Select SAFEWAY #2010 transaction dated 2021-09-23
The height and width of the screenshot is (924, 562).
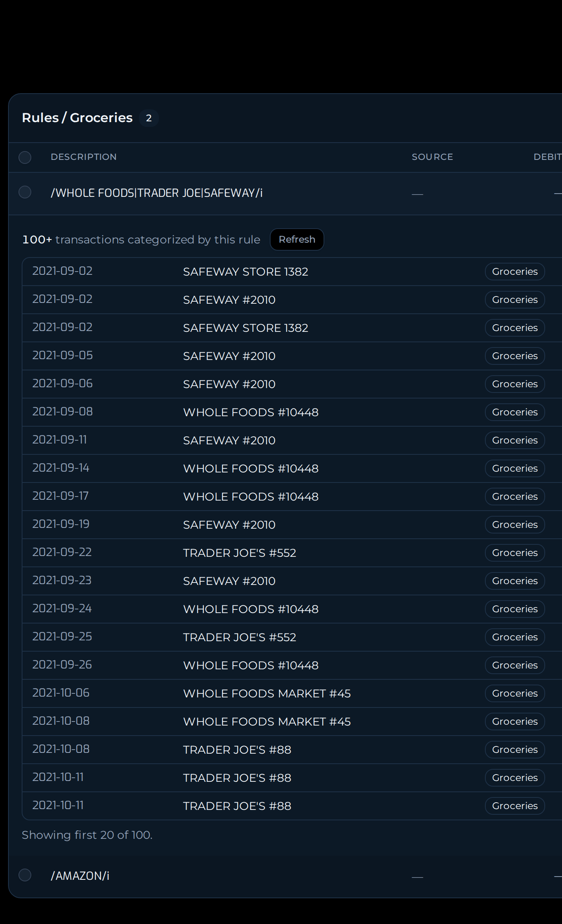pyautogui.click(x=292, y=581)
